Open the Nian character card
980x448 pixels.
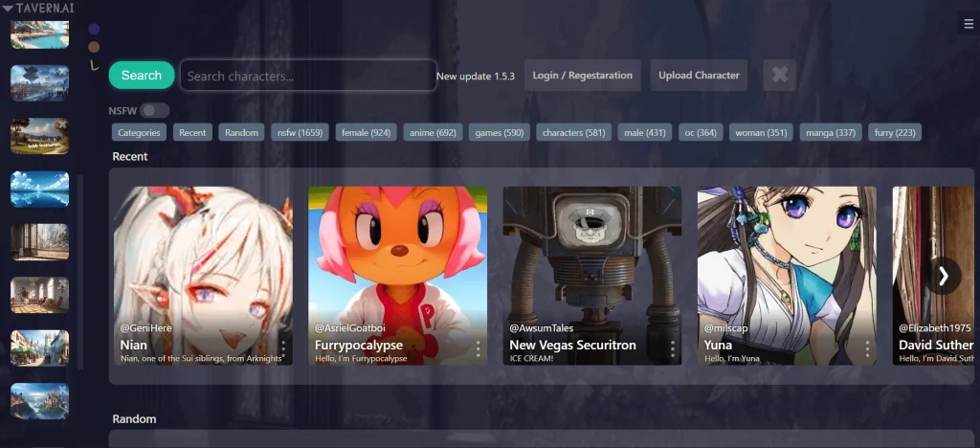pos(203,276)
